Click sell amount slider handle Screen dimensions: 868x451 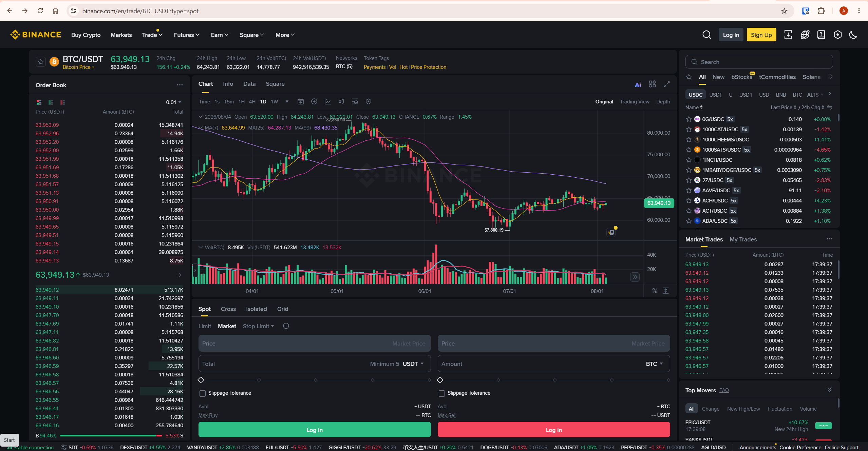440,380
